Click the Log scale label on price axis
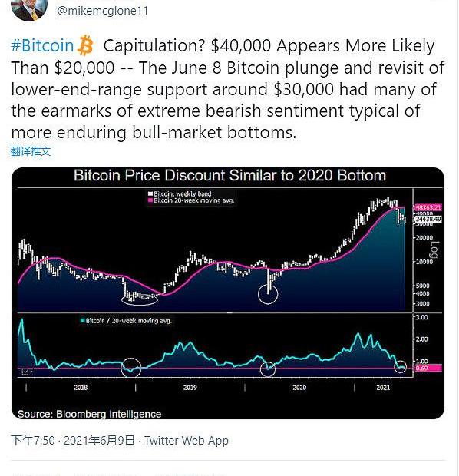This screenshot has width=459, height=476. point(434,250)
